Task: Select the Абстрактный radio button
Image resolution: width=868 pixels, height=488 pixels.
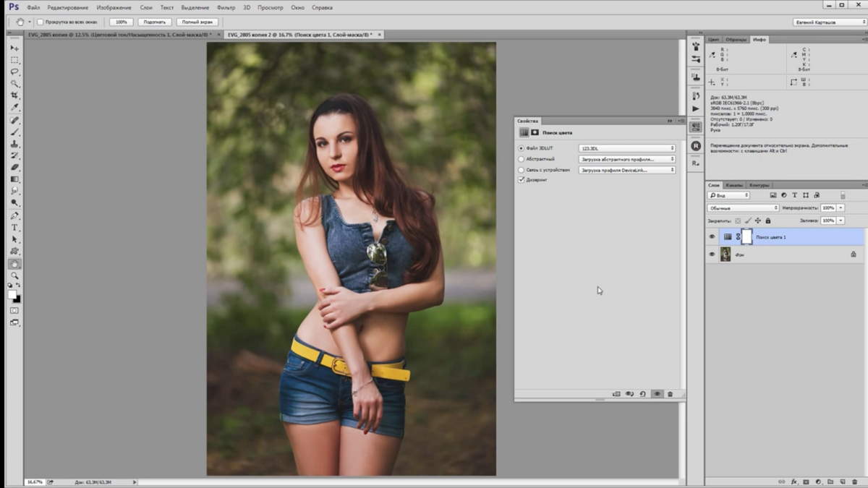Action: 521,159
